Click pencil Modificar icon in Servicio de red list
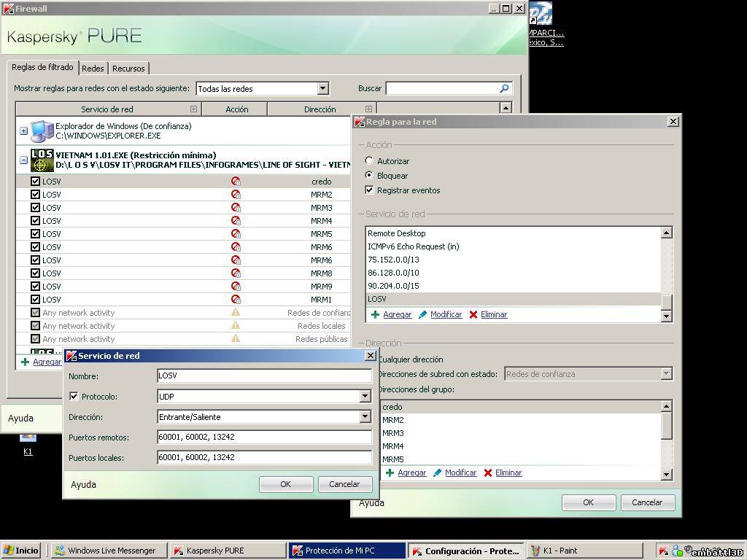Screen dimensions: 747x560 pos(422,314)
